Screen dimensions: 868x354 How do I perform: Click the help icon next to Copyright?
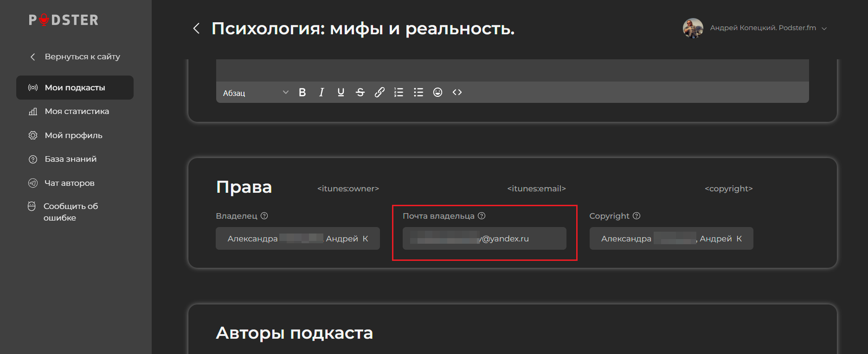click(637, 216)
